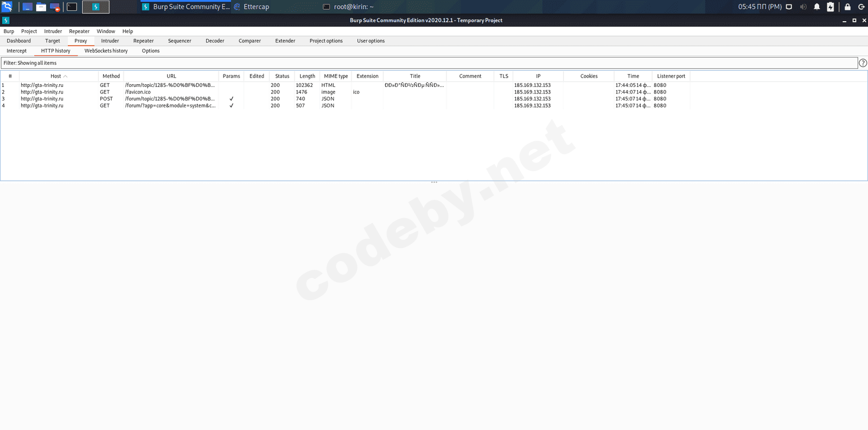Open the WebSockets history sub-tab
The height and width of the screenshot is (430, 868).
106,51
